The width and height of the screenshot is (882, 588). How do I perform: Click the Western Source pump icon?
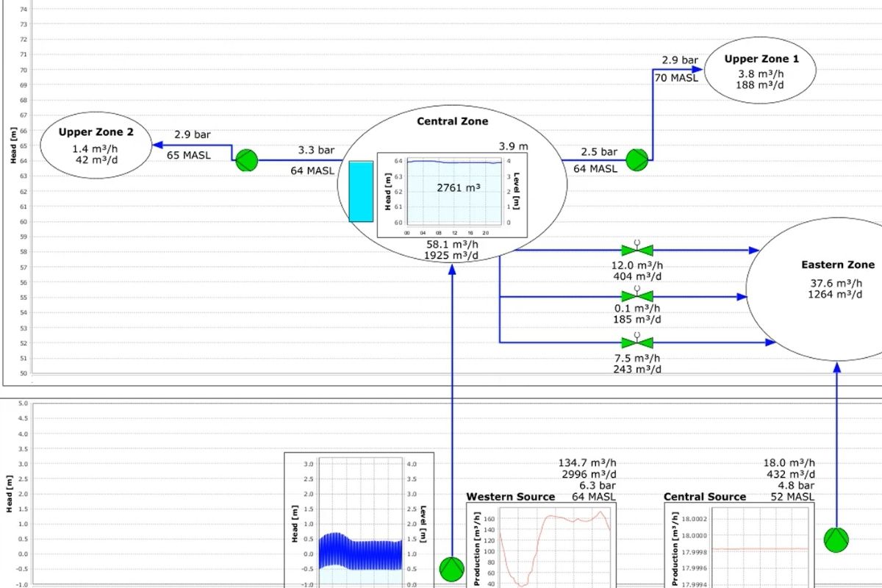452,568
